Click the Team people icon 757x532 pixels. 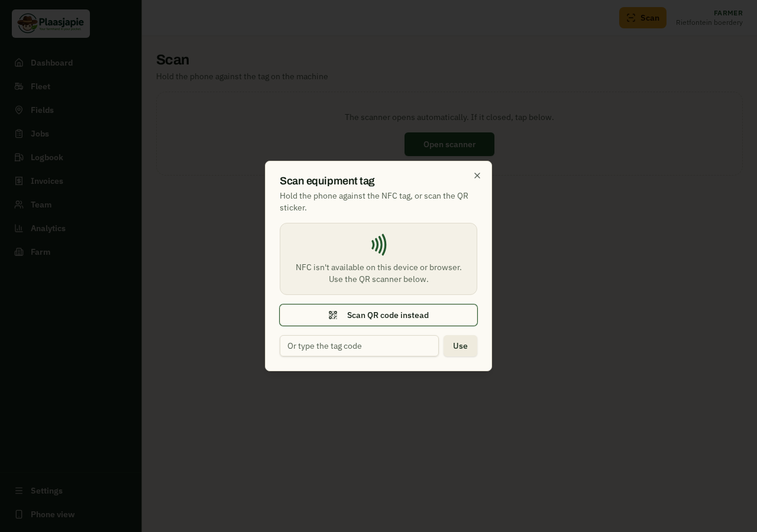coord(19,205)
